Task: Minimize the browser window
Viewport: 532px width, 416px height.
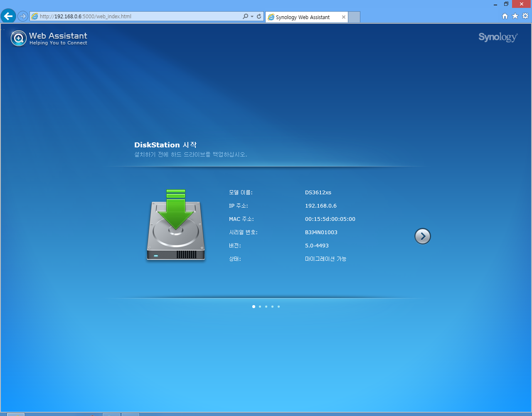Action: point(495,5)
